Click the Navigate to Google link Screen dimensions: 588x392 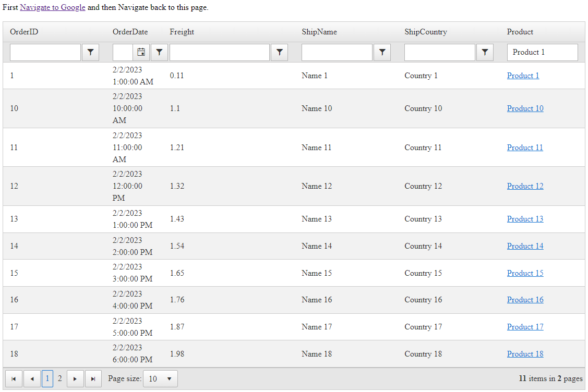[x=53, y=8]
